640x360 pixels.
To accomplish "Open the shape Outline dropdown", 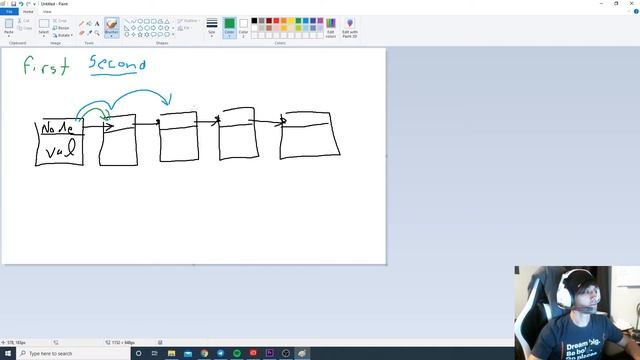I will point(188,20).
